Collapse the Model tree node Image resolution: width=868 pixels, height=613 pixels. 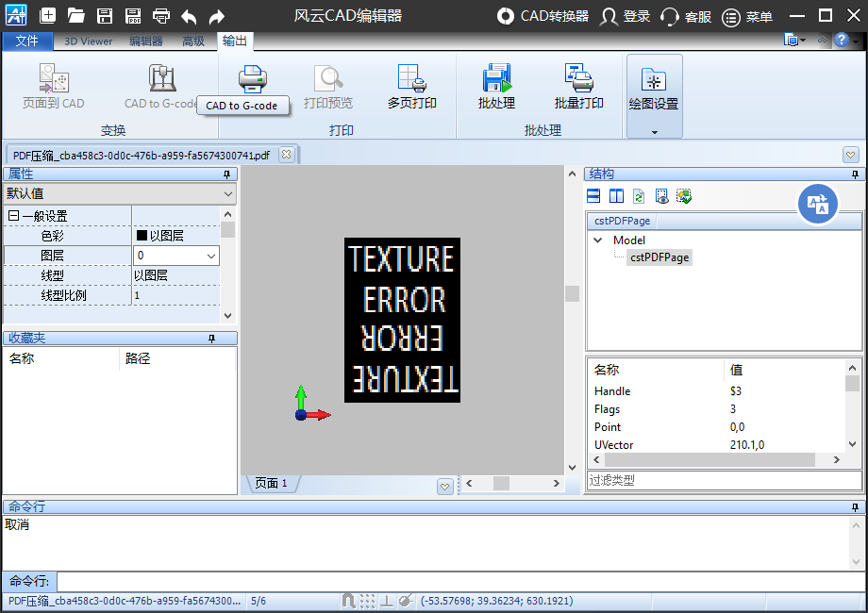(598, 240)
